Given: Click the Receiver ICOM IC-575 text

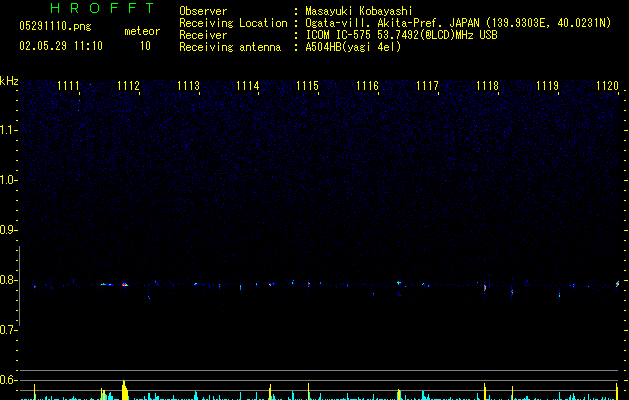Looking at the screenshot, I should (x=401, y=35).
